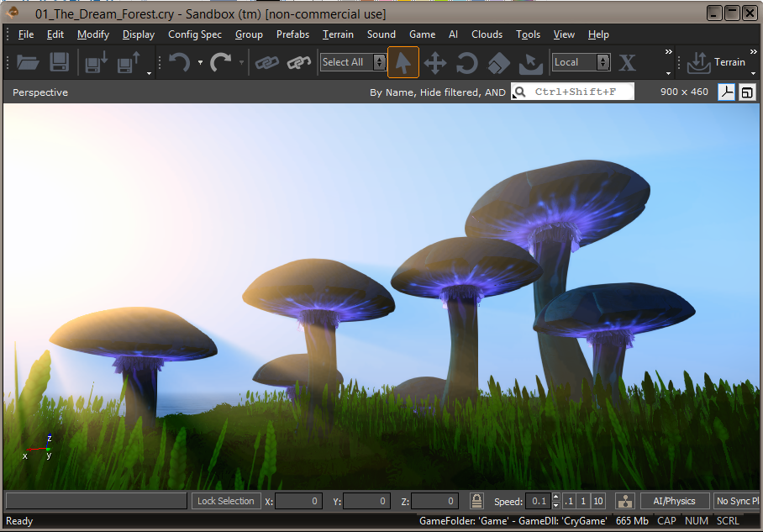Toggle the AI/Physics button
This screenshot has height=532, width=763.
point(674,501)
